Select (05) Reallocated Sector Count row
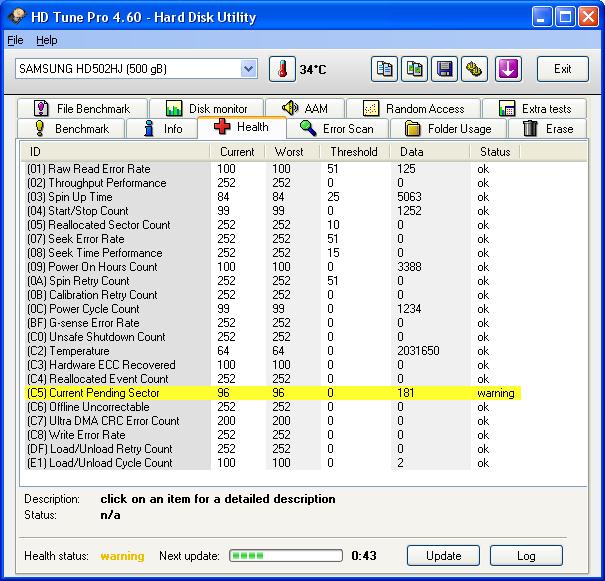 272,225
